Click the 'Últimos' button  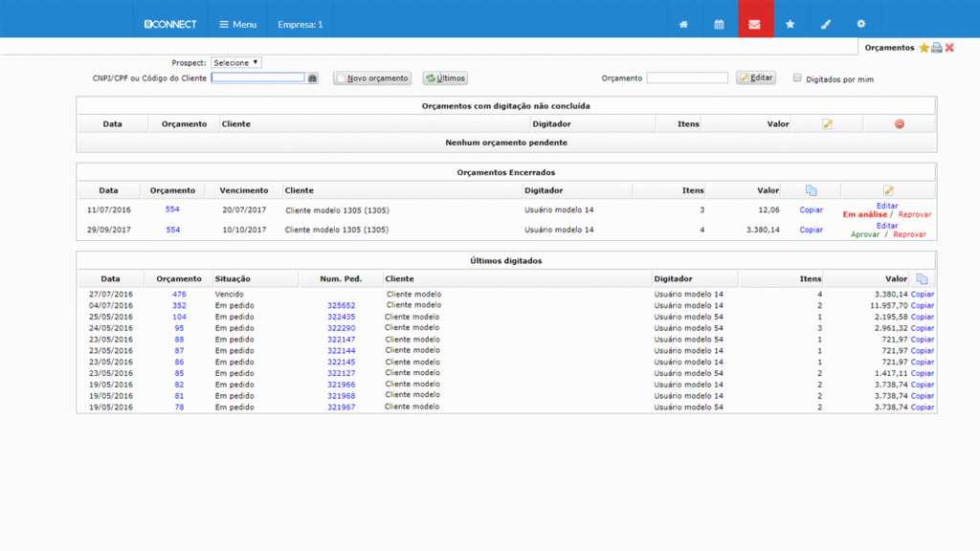coord(445,78)
